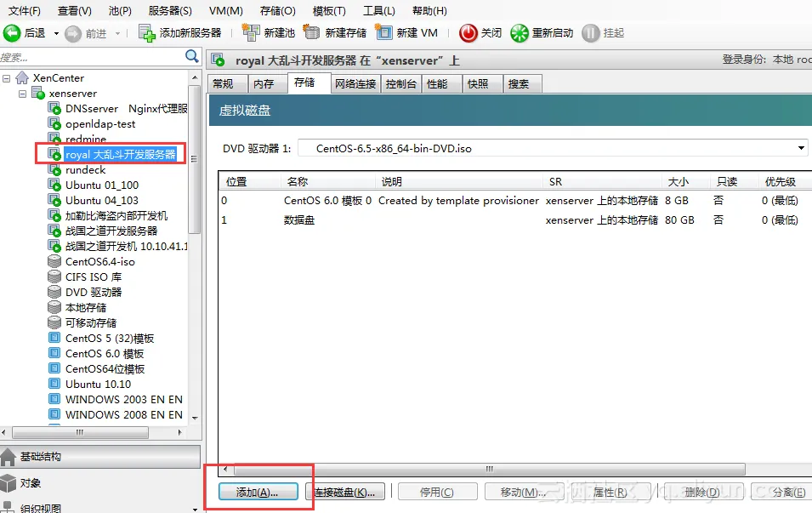Click the 删除(D) button
The height and width of the screenshot is (513, 812).
702,492
